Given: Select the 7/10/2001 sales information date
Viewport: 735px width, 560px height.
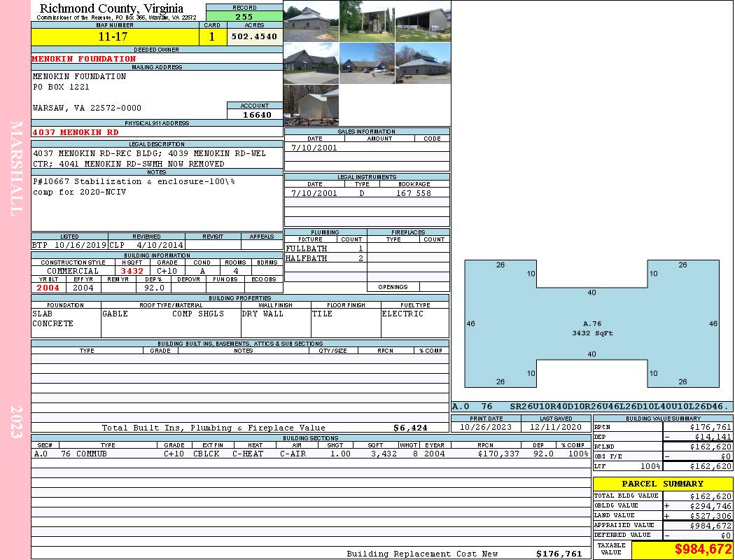Looking at the screenshot, I should coord(314,148).
